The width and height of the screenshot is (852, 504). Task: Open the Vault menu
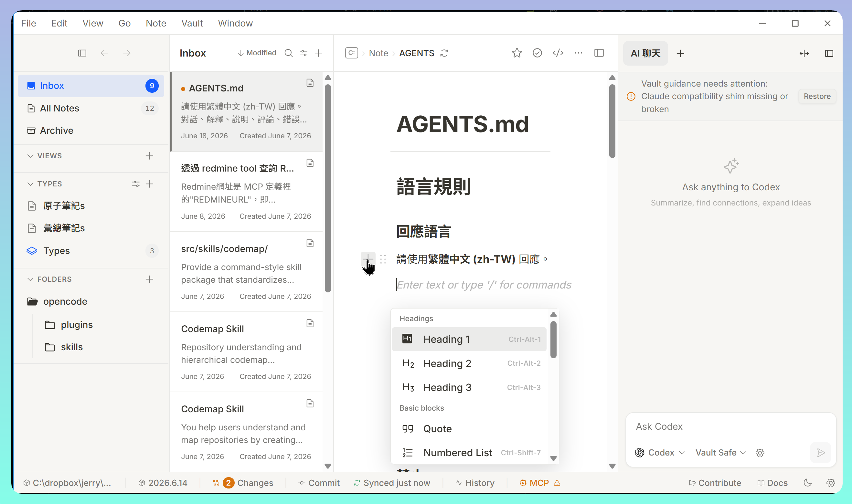[x=192, y=23]
